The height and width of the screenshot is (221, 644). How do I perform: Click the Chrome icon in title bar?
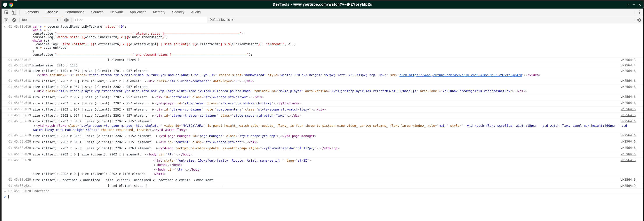(11, 5)
